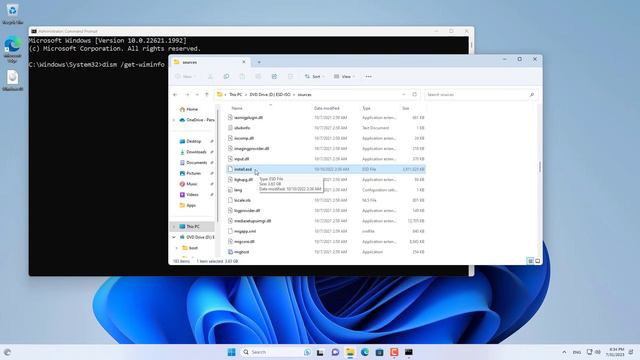Open Pictures in Quick access
Image resolution: width=640 pixels, height=360 pixels.
[x=193, y=173]
